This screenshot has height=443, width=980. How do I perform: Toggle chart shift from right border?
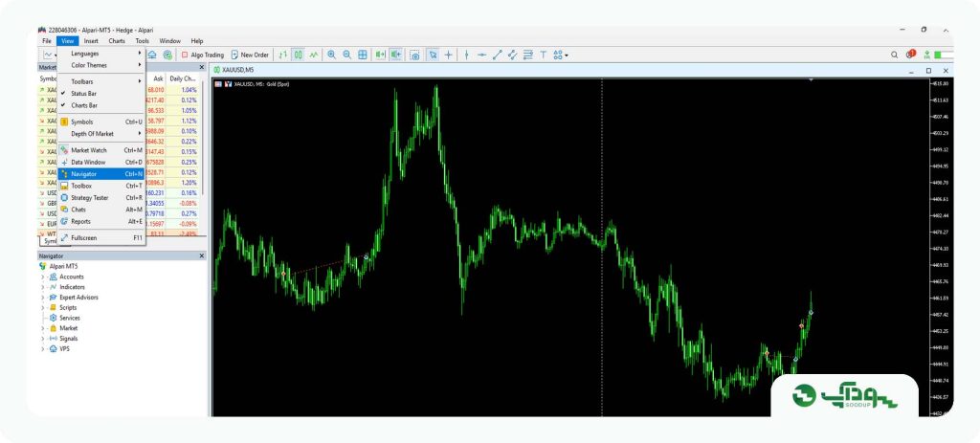(x=395, y=55)
